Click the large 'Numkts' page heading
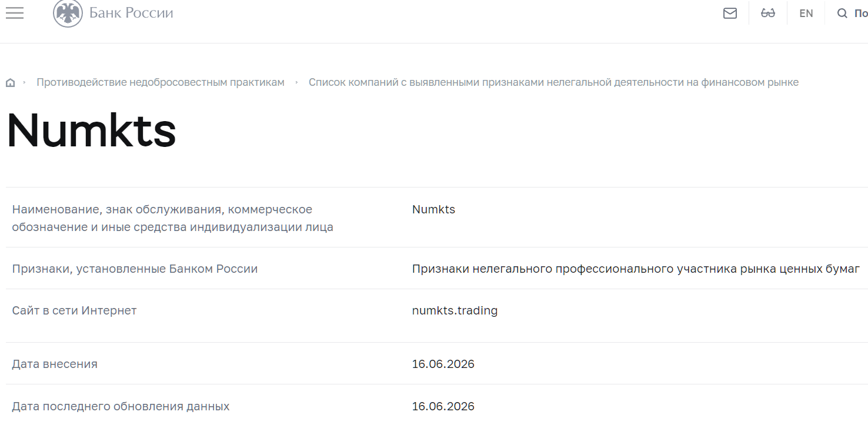The width and height of the screenshot is (868, 425). point(92,130)
